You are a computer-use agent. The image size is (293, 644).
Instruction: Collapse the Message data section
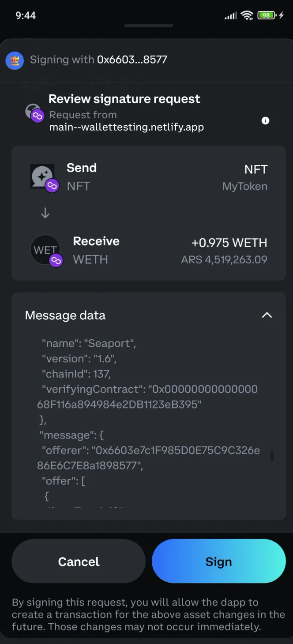pyautogui.click(x=267, y=315)
